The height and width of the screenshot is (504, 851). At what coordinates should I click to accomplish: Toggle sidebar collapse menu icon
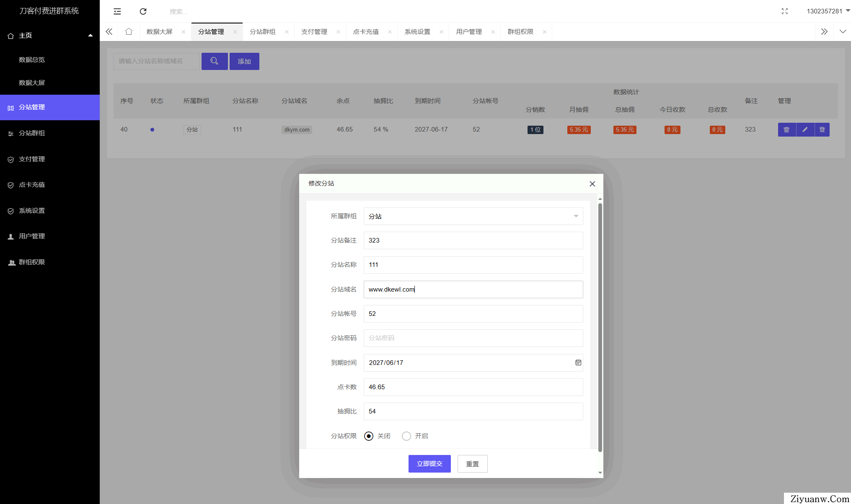tap(117, 11)
